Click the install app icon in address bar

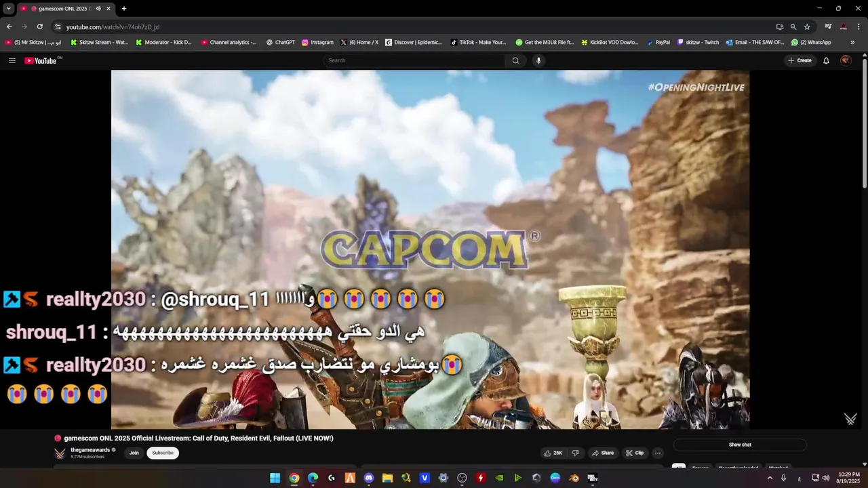click(780, 26)
